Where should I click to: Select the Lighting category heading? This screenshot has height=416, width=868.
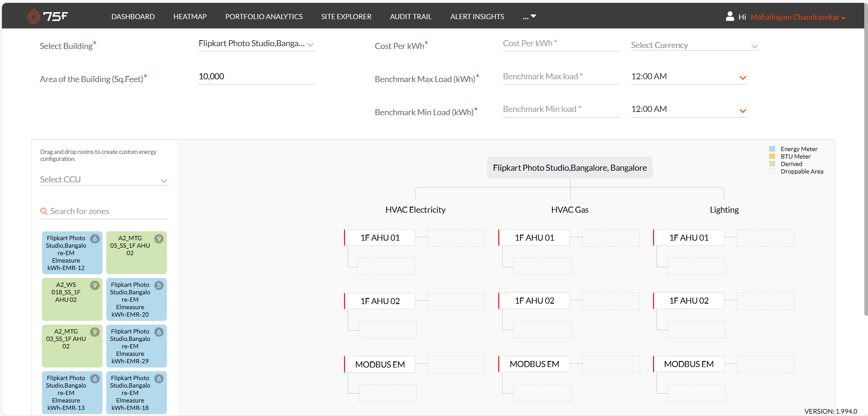[x=724, y=210]
